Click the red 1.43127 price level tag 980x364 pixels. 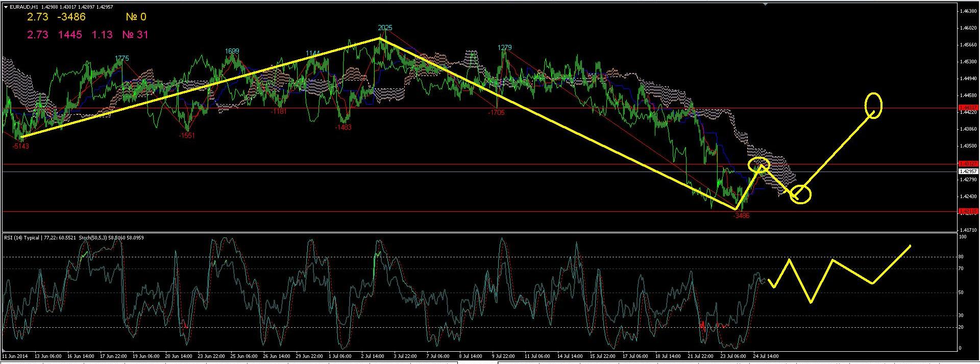click(968, 164)
